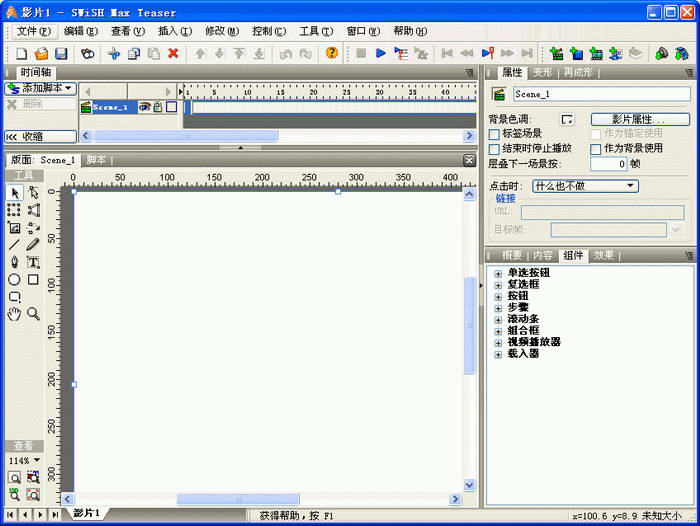Viewport: 700px width, 526px height.
Task: Expand the 按钮 component node
Action: (498, 297)
